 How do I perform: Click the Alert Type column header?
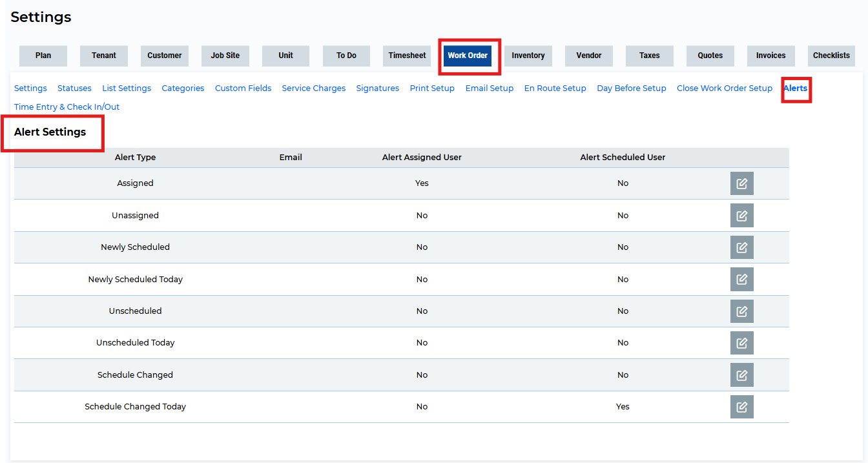coord(135,158)
